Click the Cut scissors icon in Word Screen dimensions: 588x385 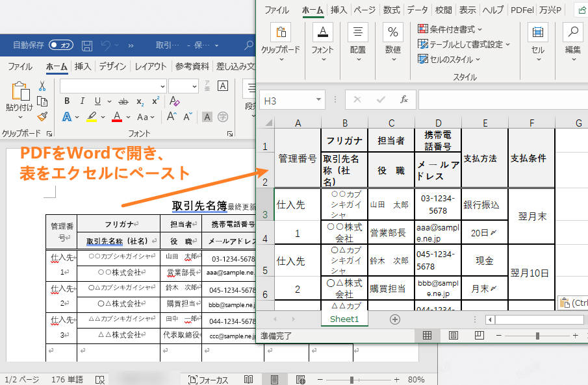42,86
